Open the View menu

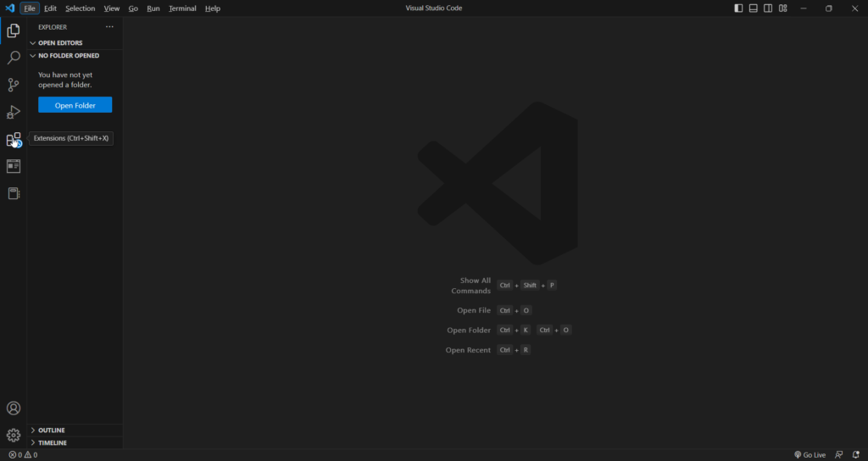112,8
